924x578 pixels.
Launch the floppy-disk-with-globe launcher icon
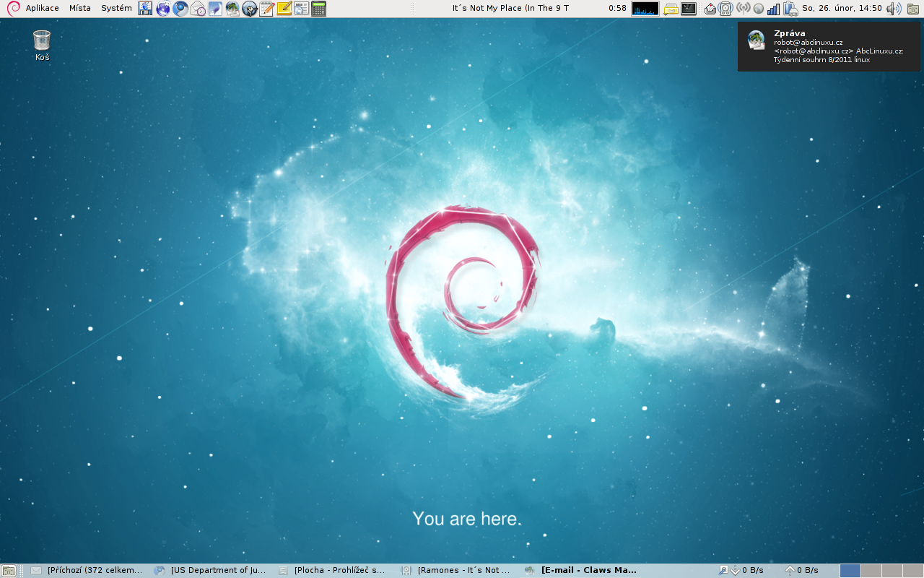pyautogui.click(x=146, y=9)
